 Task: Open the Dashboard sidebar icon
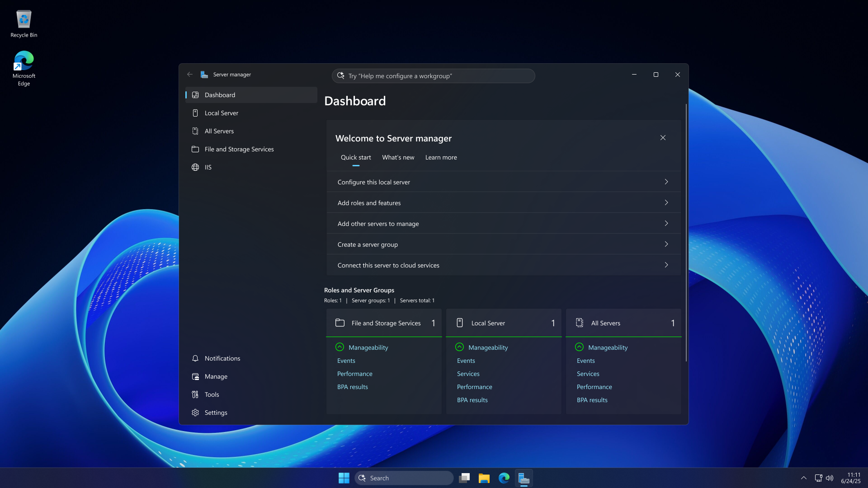[195, 95]
